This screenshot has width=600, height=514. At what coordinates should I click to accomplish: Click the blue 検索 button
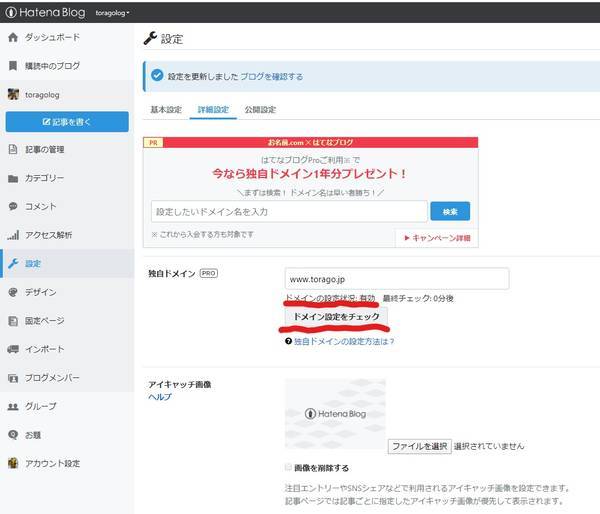click(450, 211)
